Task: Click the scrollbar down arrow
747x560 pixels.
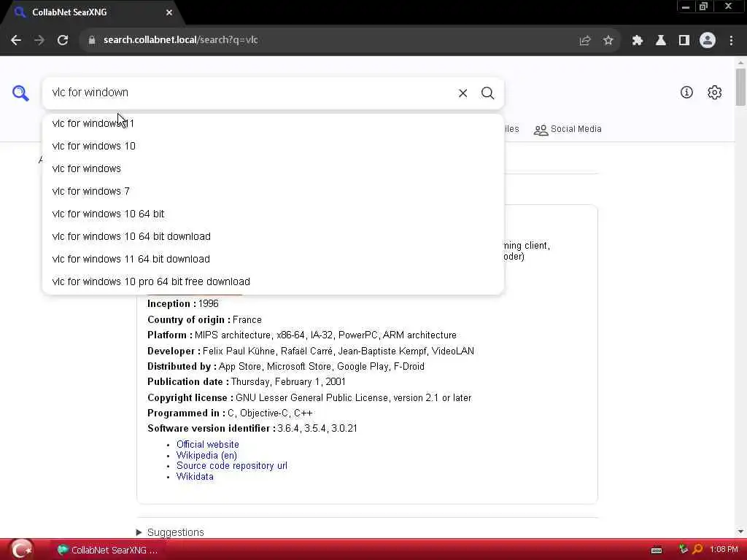Action: click(740, 532)
